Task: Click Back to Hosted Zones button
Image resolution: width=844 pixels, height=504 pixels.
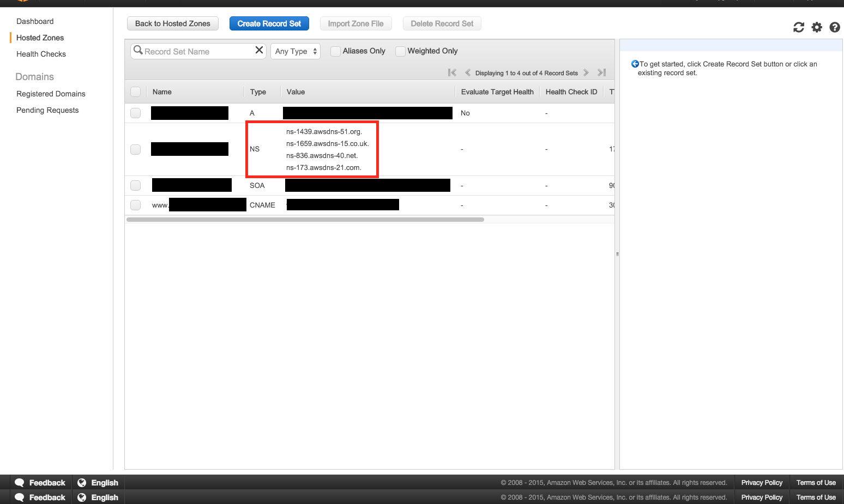Action: tap(173, 23)
